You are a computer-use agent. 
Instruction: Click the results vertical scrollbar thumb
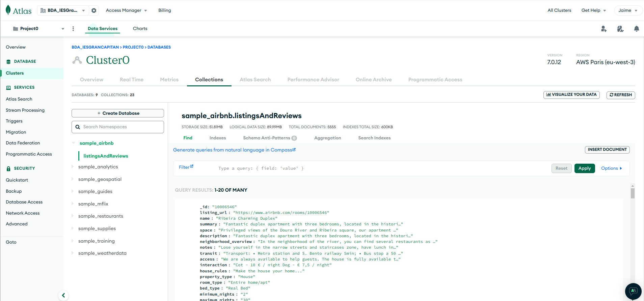pyautogui.click(x=633, y=193)
